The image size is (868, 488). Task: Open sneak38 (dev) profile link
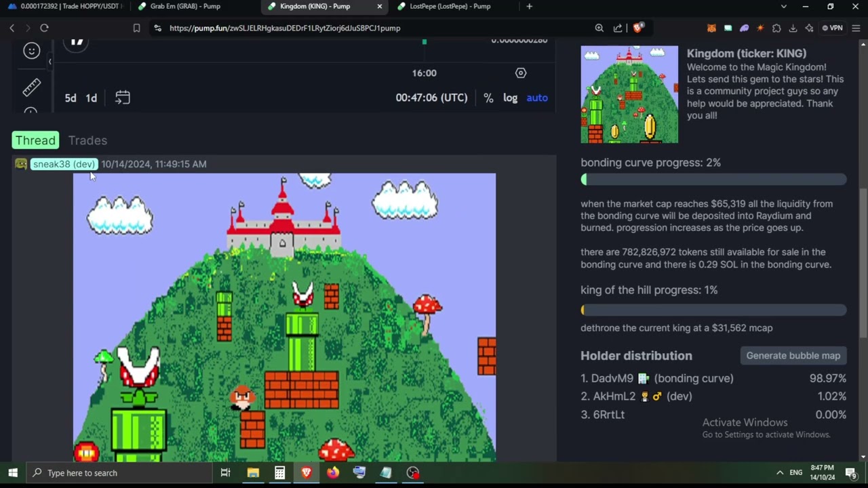pyautogui.click(x=64, y=164)
